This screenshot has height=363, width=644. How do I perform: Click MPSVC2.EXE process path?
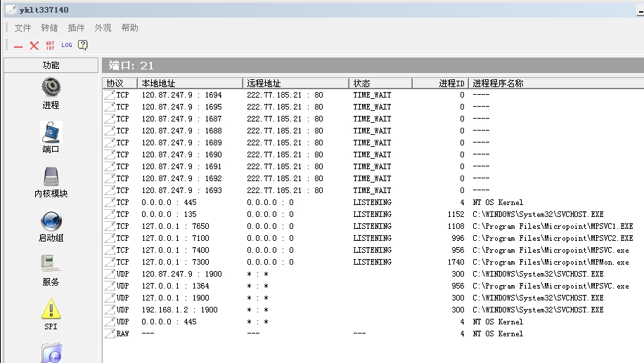coord(553,238)
